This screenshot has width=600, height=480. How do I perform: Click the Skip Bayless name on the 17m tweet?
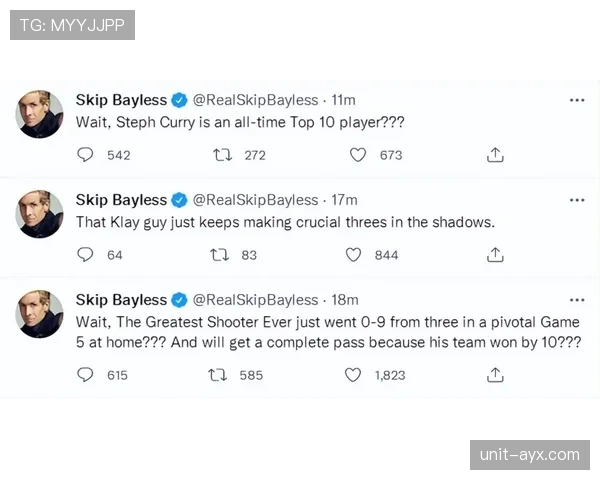121,200
